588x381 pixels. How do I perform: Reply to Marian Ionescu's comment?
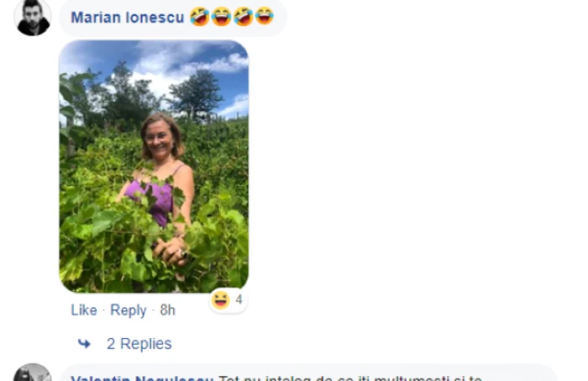129,310
